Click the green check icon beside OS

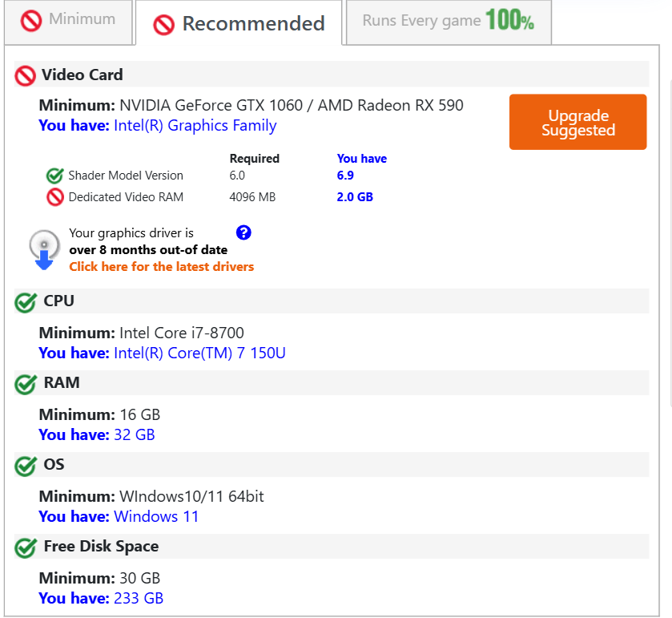26,466
